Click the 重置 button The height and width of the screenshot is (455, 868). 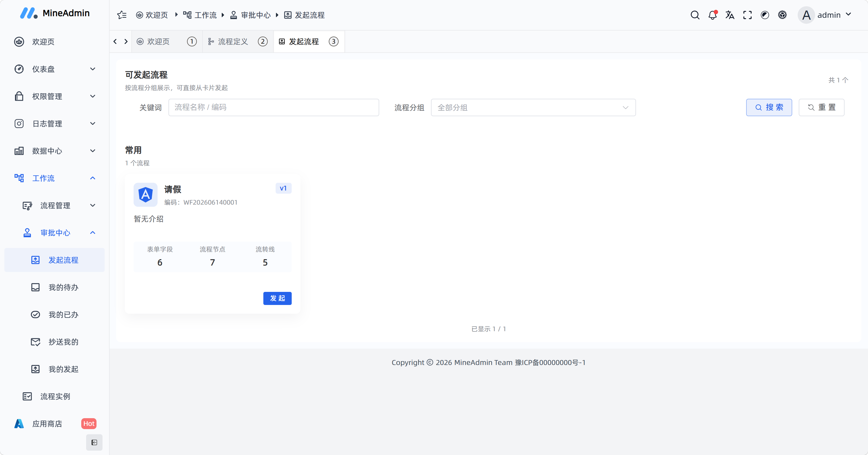821,107
